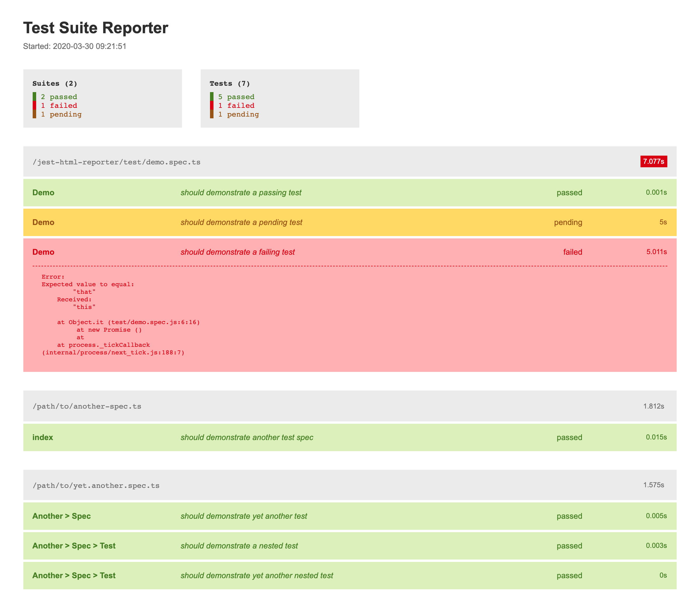Click the 'at new Promise ()' stack line
This screenshot has height=612, width=700.
[109, 330]
